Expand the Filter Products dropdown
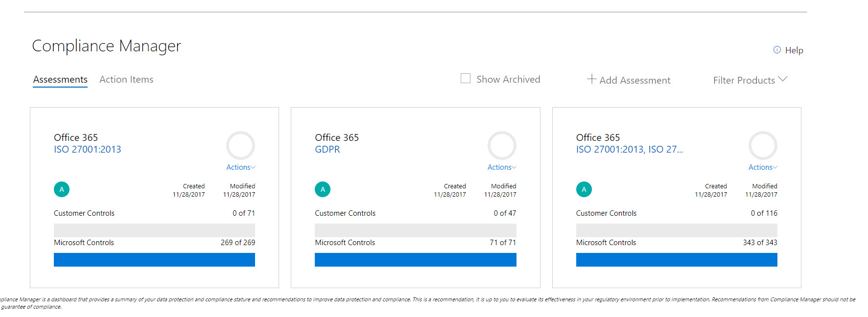Image resolution: width=868 pixels, height=317 pixels. coord(750,80)
